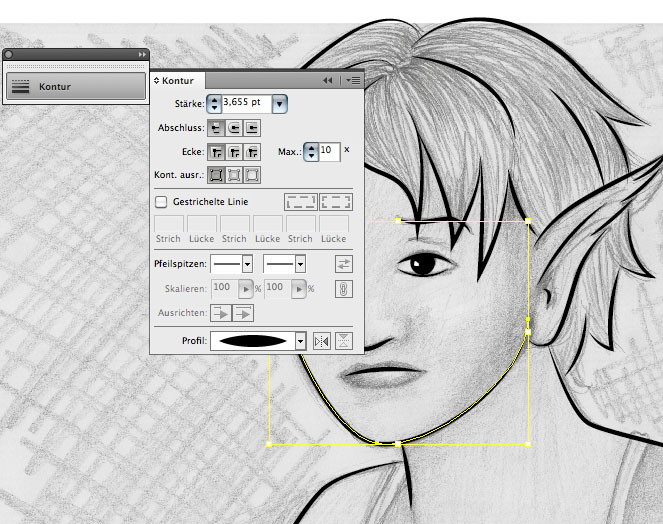Click the collapsed Kontur dock button

point(76,87)
